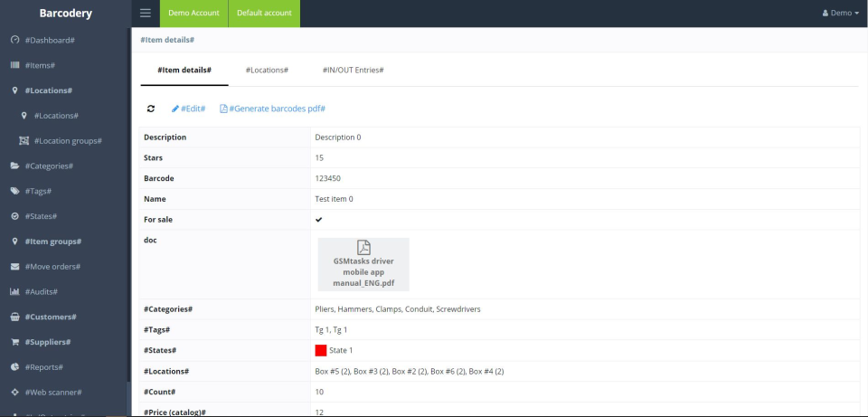The height and width of the screenshot is (417, 868).
Task: Click the Location groups icon
Action: 24,141
